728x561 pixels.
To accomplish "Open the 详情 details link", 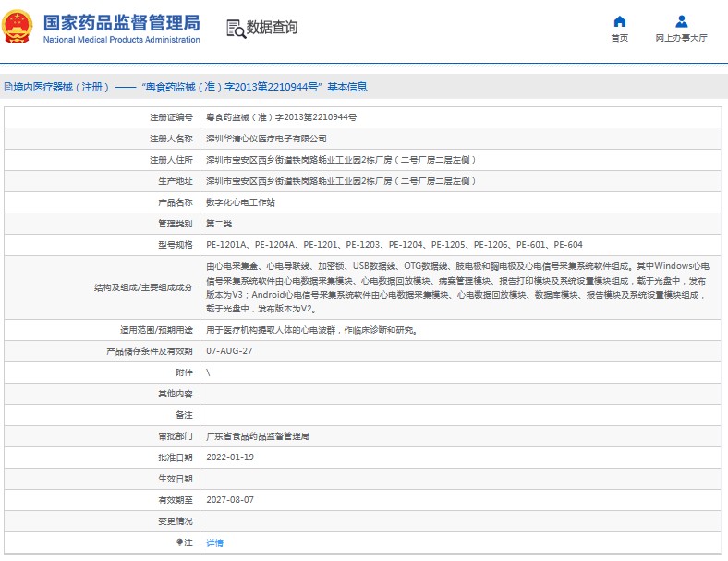I will click(x=214, y=543).
